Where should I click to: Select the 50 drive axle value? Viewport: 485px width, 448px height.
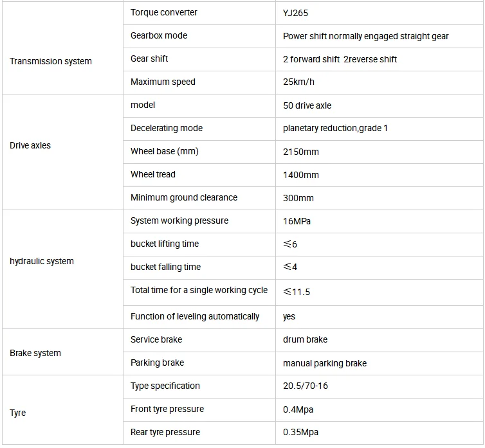coord(307,105)
